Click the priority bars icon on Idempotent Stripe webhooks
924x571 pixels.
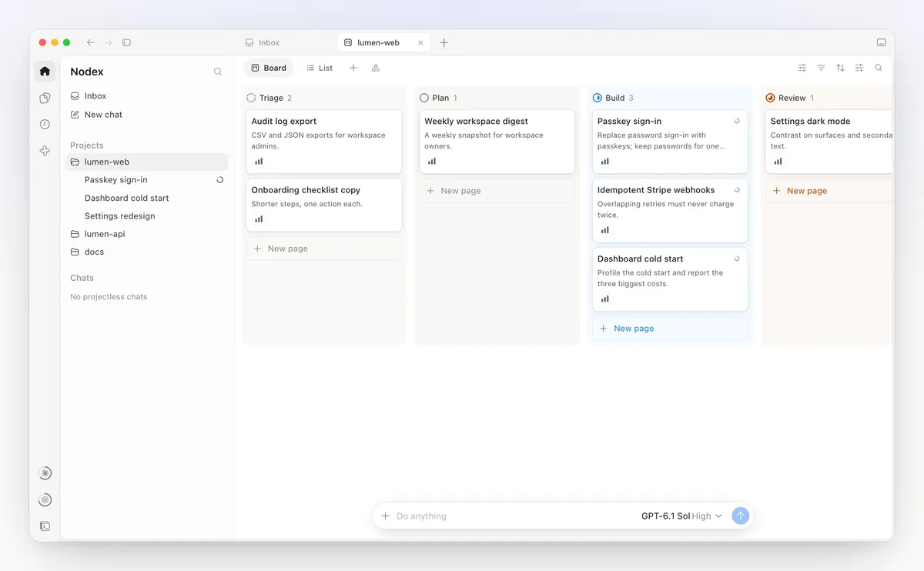pos(604,230)
